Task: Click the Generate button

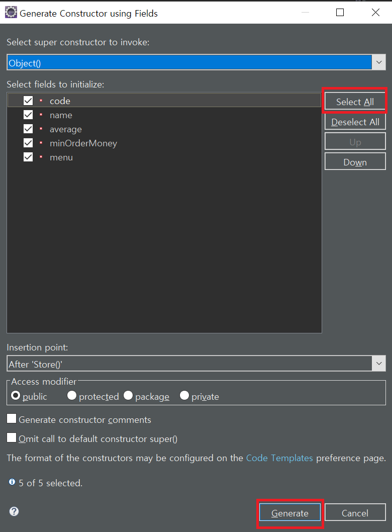Action: pyautogui.click(x=289, y=513)
